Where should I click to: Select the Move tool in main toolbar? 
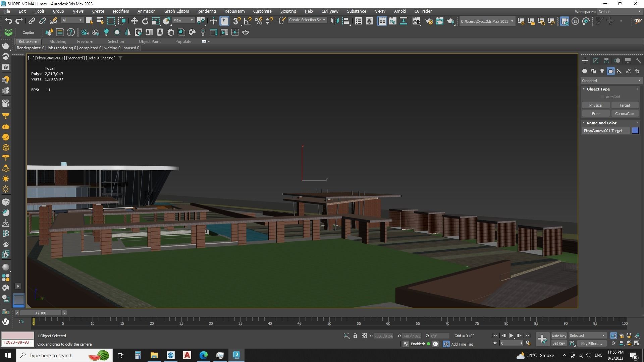tap(134, 21)
